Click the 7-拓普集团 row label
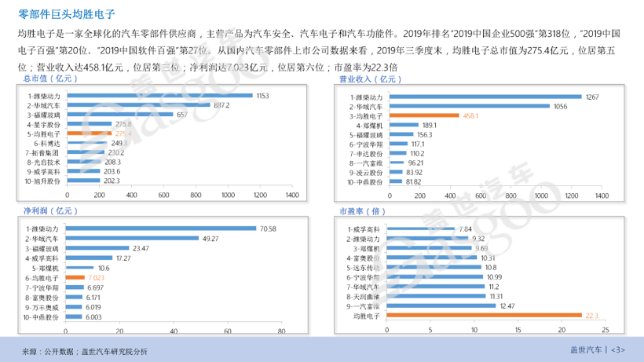Screen dimensions: 644x362 point(42,153)
